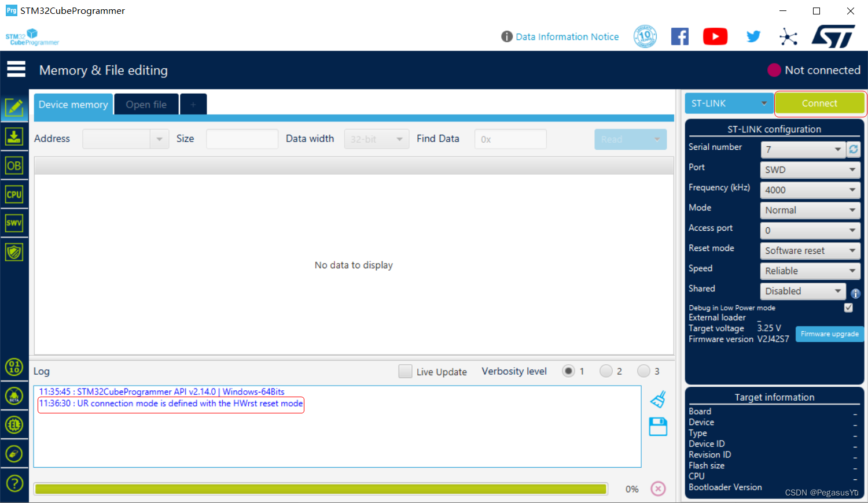
Task: Open the Option Bytes (OB) panel
Action: pos(14,165)
